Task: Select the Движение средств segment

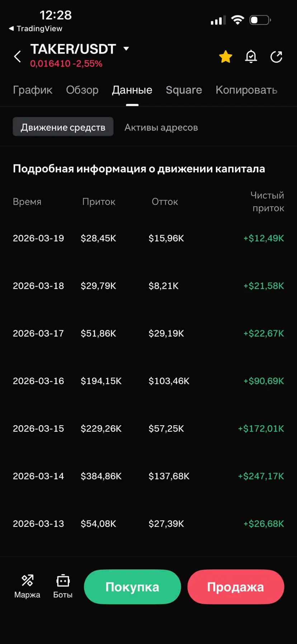Action: [x=63, y=127]
